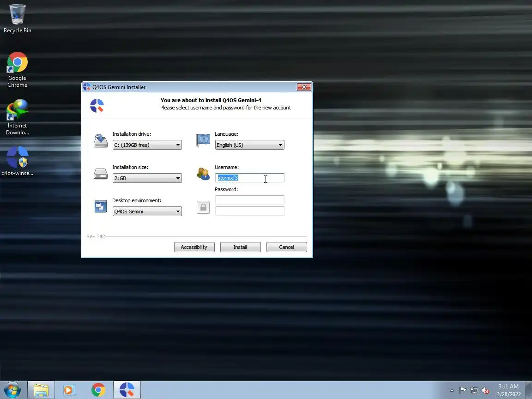This screenshot has height=399, width=532.
Task: Click the first Password field
Action: 250,200
